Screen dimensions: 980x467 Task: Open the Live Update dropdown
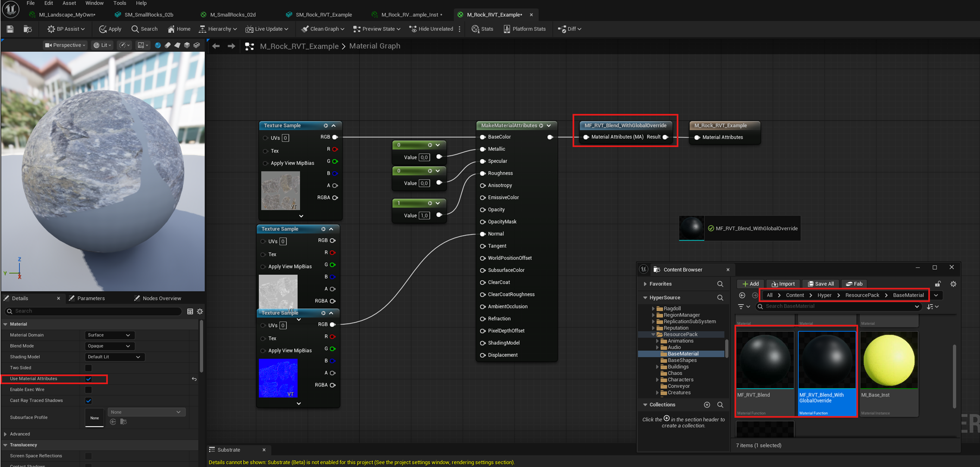point(267,29)
